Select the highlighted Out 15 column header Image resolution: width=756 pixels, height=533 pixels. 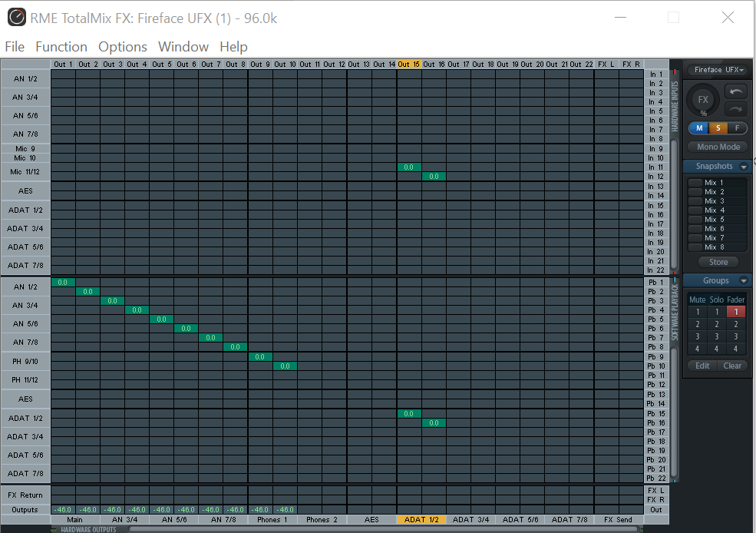(x=409, y=65)
